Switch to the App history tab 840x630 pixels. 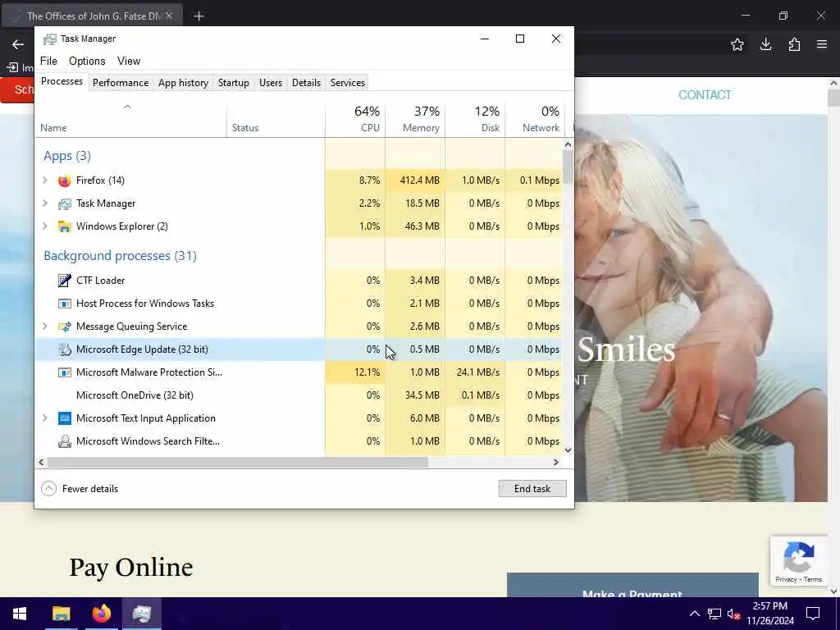(183, 83)
